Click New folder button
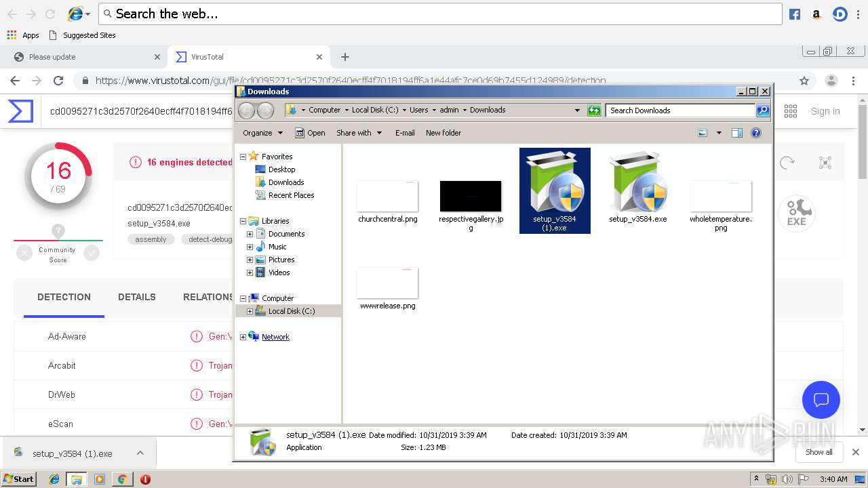This screenshot has height=488, width=868. (443, 133)
